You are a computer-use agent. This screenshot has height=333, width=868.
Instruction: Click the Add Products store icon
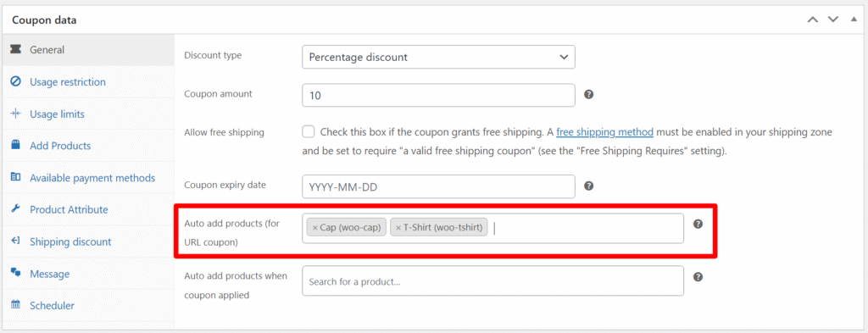click(x=15, y=146)
